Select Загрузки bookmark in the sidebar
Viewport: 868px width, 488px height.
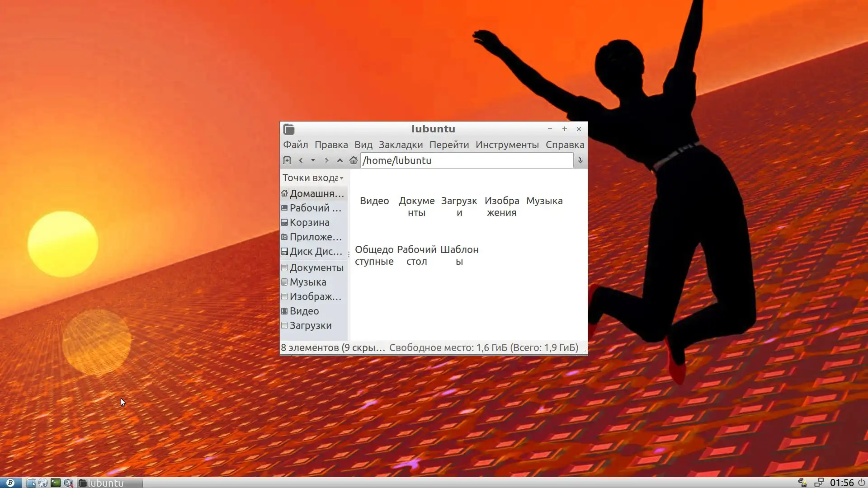point(310,326)
